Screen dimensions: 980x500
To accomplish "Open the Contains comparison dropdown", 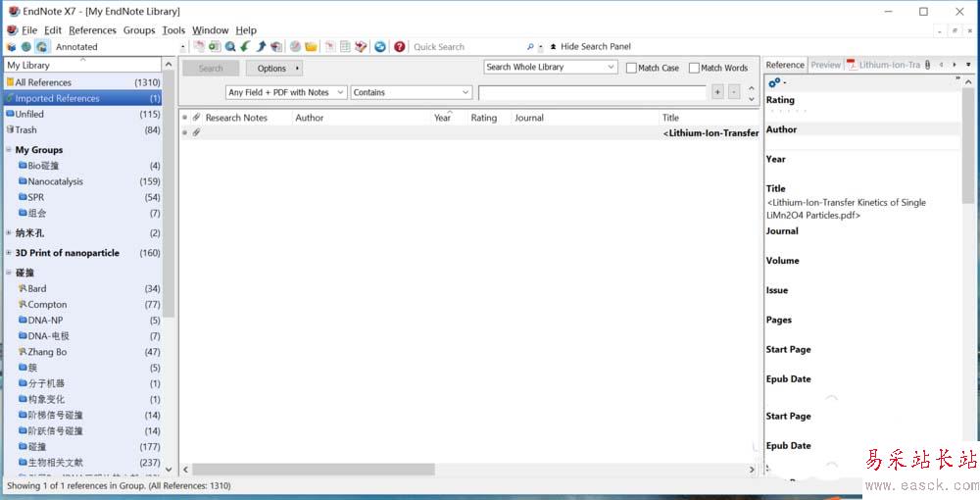I will [x=412, y=92].
